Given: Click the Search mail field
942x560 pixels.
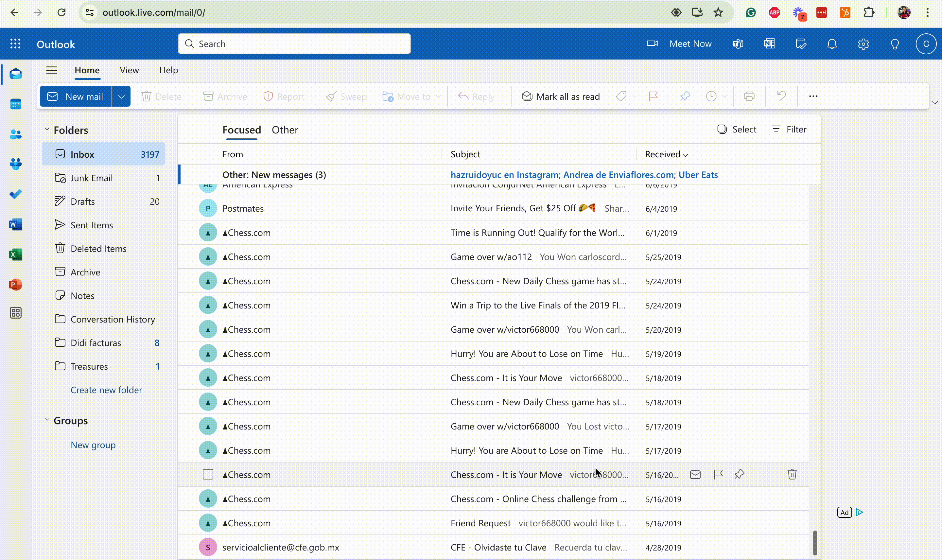Looking at the screenshot, I should pos(294,44).
